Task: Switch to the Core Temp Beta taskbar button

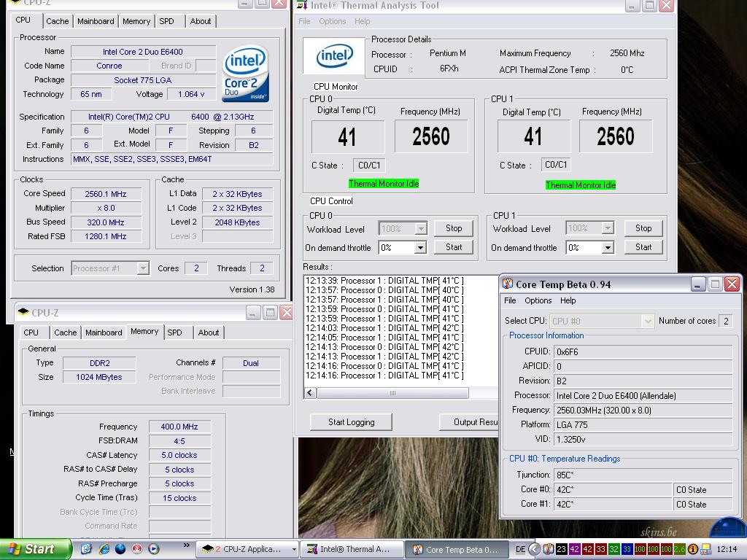Action: pyautogui.click(x=457, y=550)
